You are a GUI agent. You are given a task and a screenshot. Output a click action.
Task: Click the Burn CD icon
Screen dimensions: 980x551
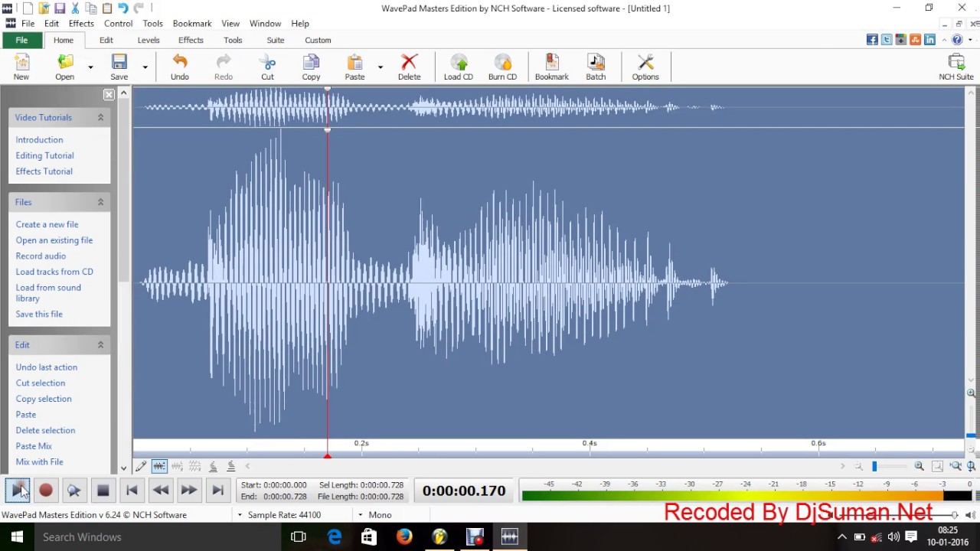tap(502, 67)
